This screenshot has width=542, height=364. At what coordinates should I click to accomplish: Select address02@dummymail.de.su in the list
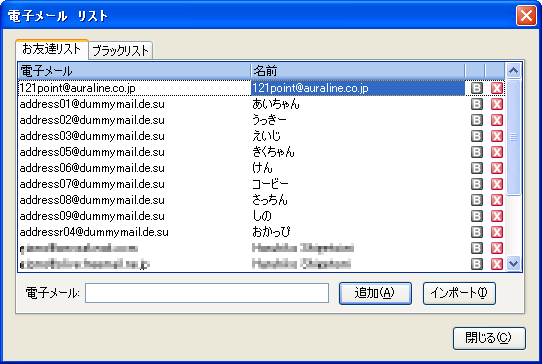[92, 120]
